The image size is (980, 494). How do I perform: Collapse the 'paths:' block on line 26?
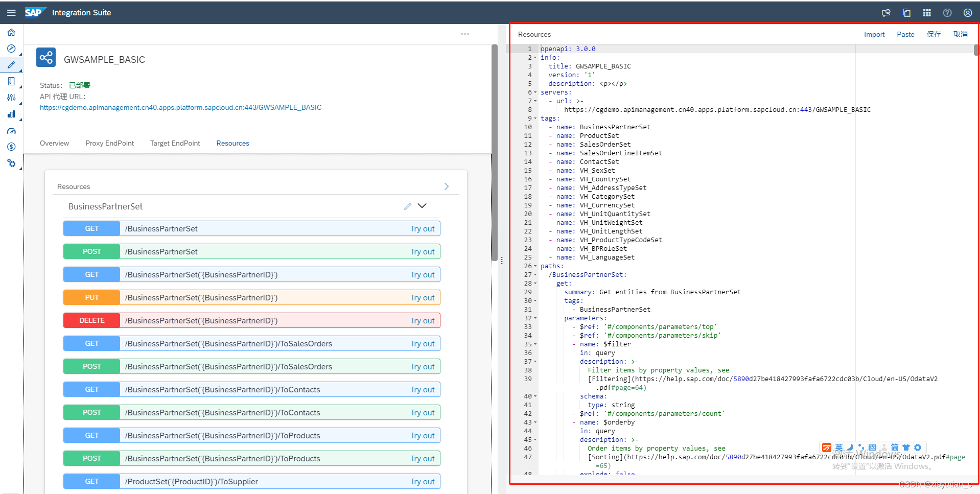click(535, 266)
